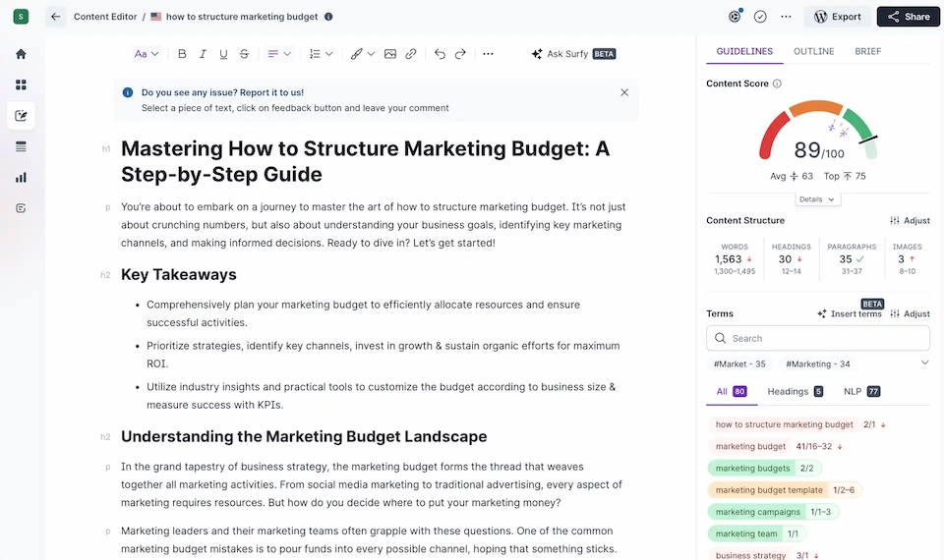Toggle underline formatting
944x560 pixels.
tap(223, 54)
